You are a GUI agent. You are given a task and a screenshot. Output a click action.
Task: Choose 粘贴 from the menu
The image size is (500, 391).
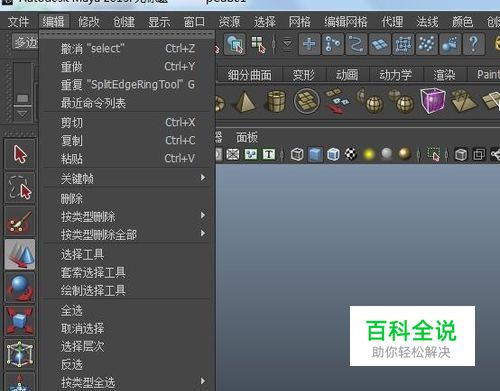(128, 159)
